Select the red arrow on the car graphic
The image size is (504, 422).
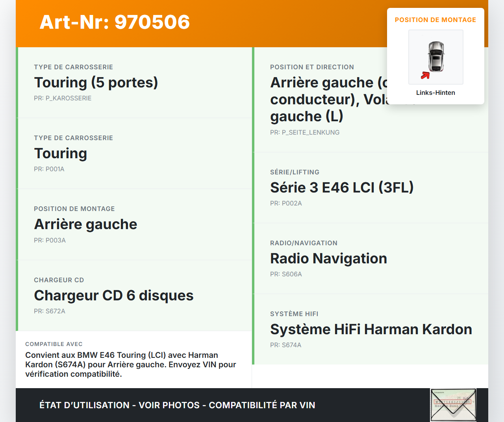click(x=425, y=76)
